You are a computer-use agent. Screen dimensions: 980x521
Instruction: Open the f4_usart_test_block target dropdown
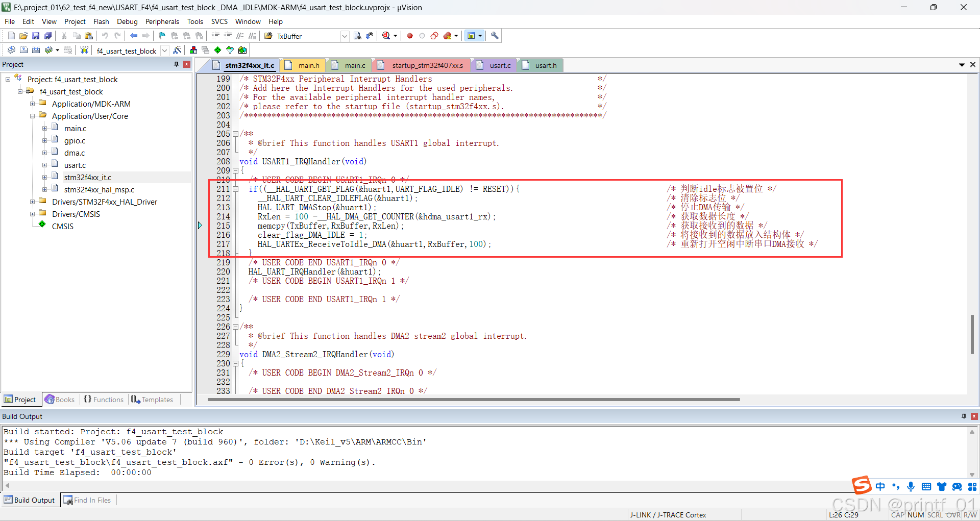(165, 51)
